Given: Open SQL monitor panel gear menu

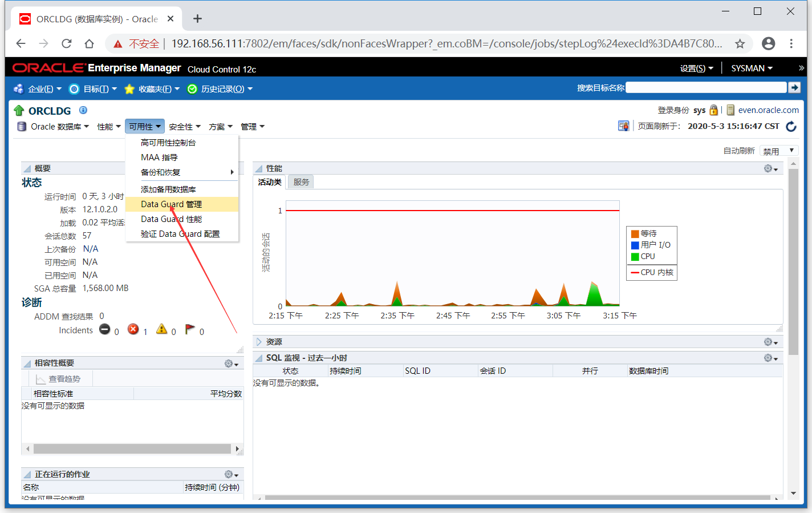Looking at the screenshot, I should [x=771, y=358].
